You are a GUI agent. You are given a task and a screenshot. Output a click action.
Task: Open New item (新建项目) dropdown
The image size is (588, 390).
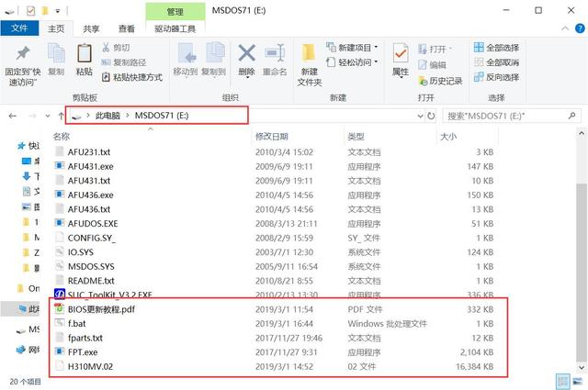(352, 48)
